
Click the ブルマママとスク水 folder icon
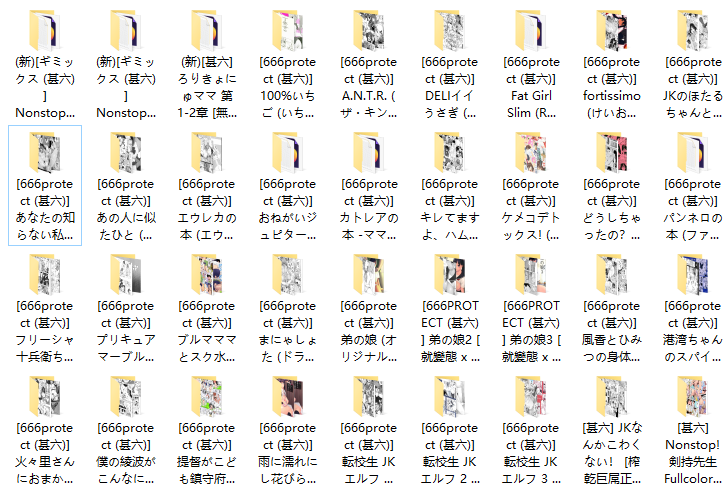207,275
